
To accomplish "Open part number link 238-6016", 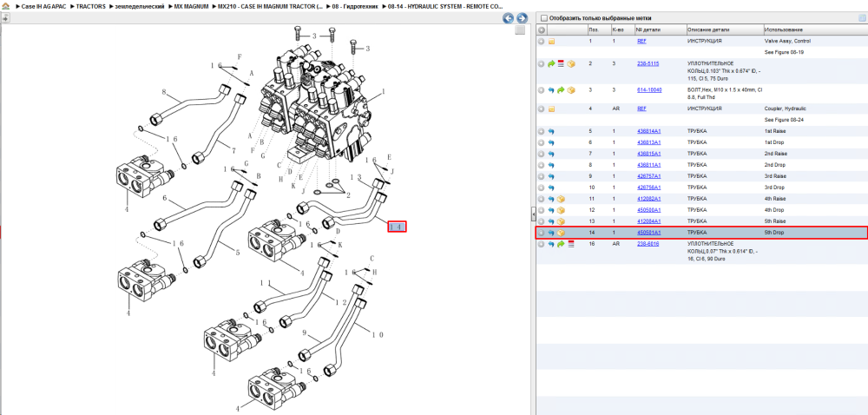I will coord(648,243).
